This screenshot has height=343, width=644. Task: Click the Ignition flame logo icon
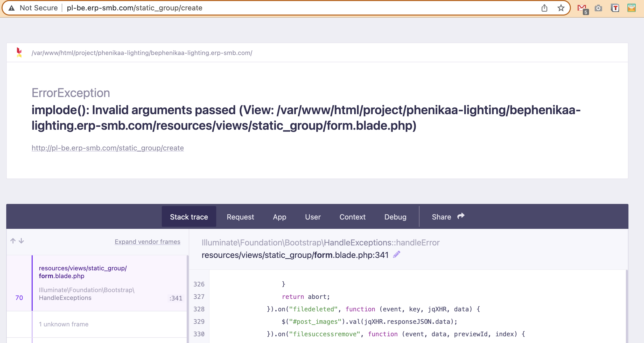[19, 52]
